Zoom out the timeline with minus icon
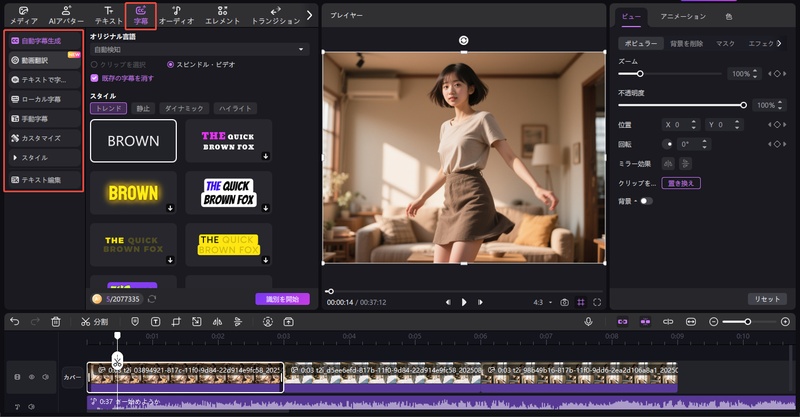Screen dimensions: 800x417 714,322
